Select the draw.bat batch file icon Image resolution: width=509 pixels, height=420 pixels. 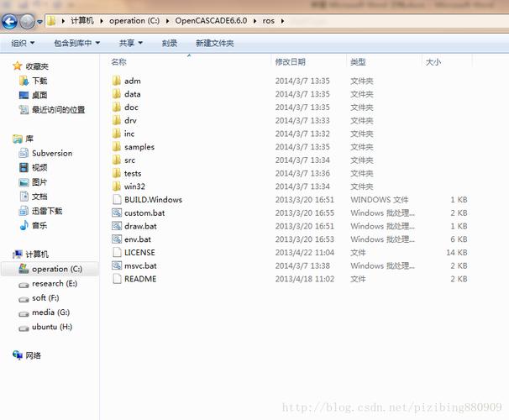117,226
